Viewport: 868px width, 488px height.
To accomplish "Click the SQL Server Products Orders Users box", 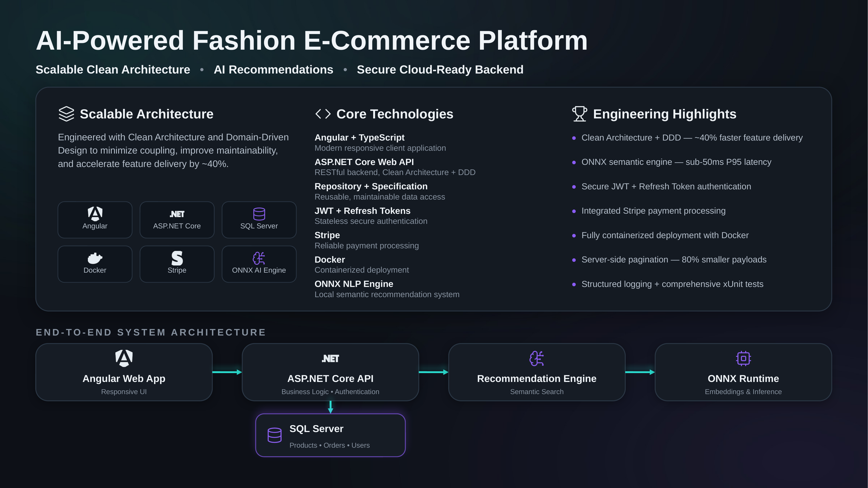I will click(x=330, y=435).
